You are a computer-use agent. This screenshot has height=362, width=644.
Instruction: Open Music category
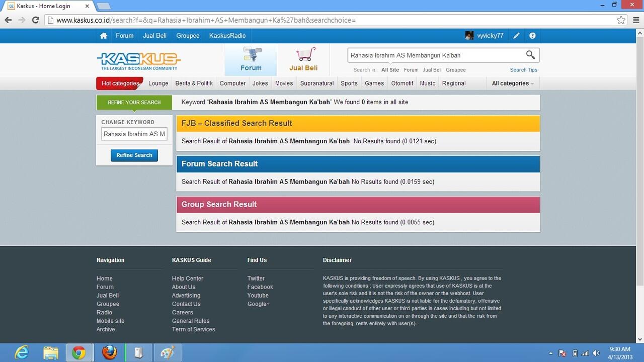point(428,83)
